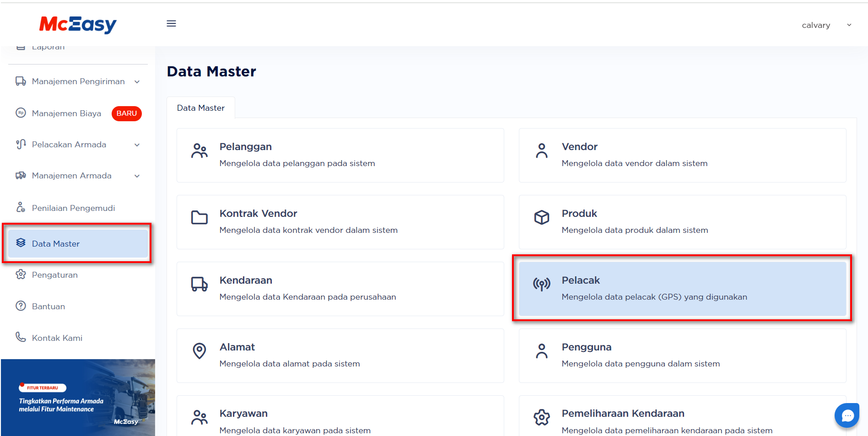Click the Kendaraan truck icon

click(x=199, y=284)
